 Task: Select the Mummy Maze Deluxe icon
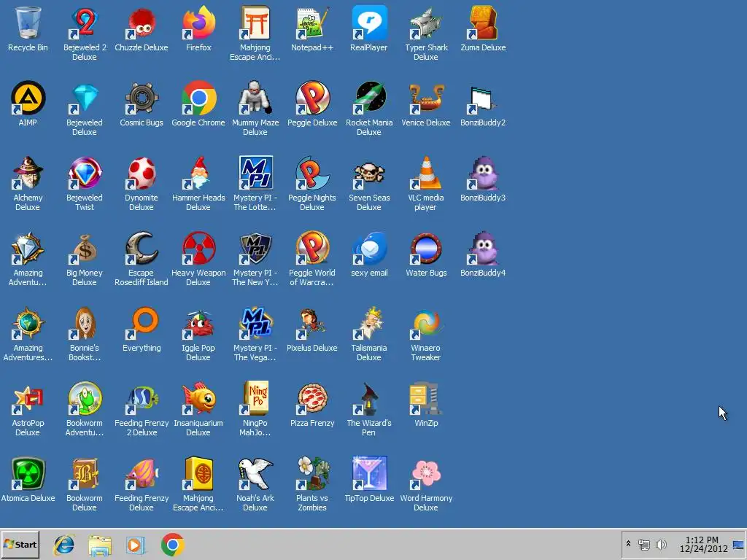pyautogui.click(x=255, y=98)
